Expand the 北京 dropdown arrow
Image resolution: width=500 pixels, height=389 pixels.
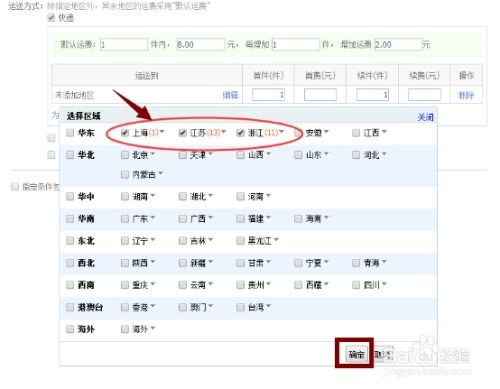(x=153, y=154)
